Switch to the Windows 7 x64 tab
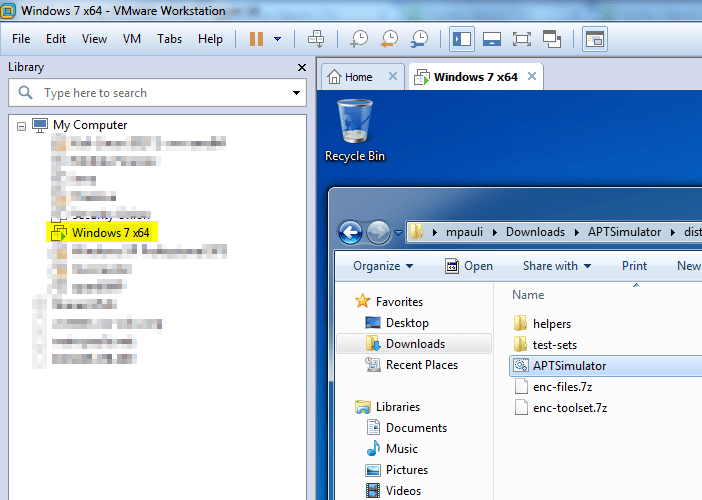The width and height of the screenshot is (702, 500). pos(475,77)
